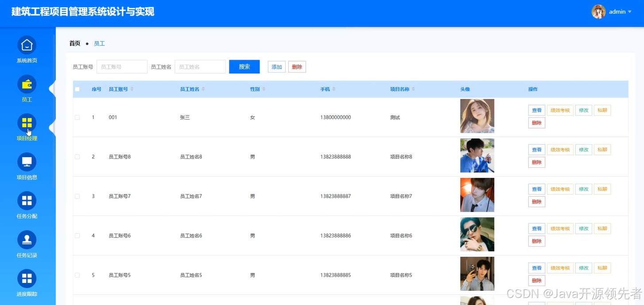Image resolution: width=644 pixels, height=305 pixels.
Task: Open 绩效考核 for 张三
Action: [560, 110]
